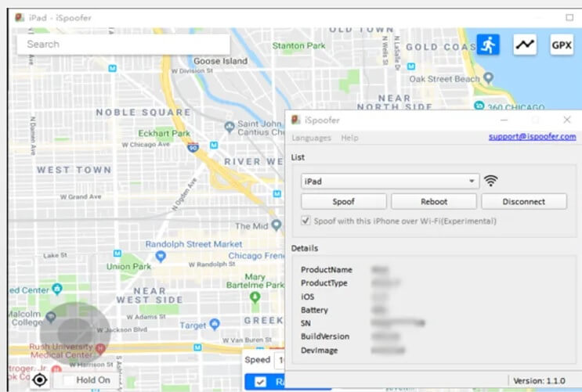Click transit icon on Lake St
This screenshot has height=392, width=582.
tap(117, 254)
